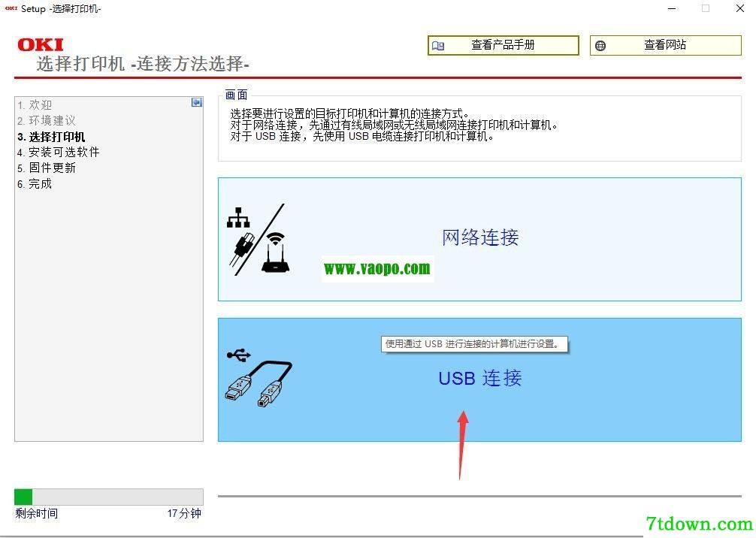Click the 查看网站 button
The image size is (756, 538).
(x=665, y=45)
